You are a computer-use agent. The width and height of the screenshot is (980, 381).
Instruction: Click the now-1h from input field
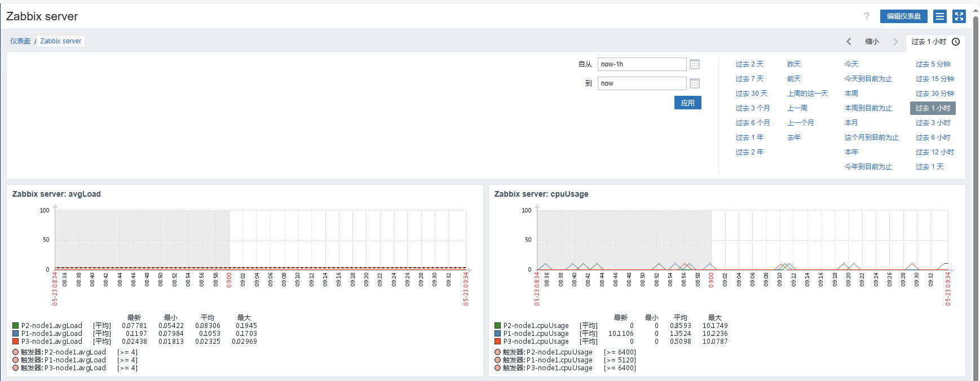(x=642, y=64)
